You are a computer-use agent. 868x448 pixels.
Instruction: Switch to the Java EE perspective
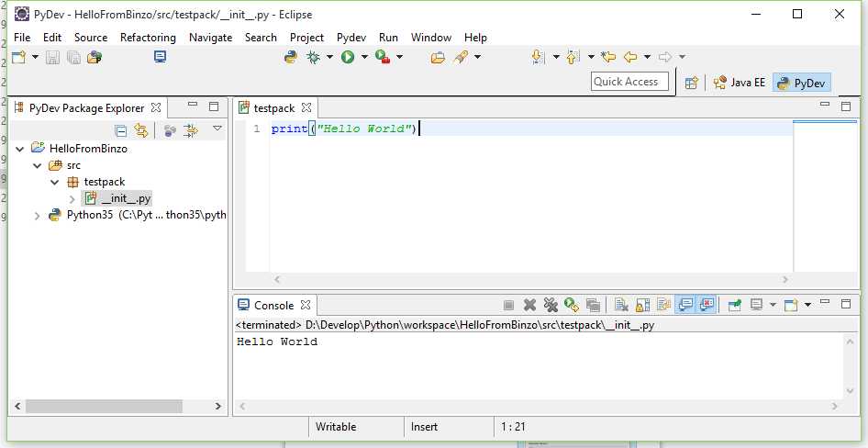[x=740, y=83]
